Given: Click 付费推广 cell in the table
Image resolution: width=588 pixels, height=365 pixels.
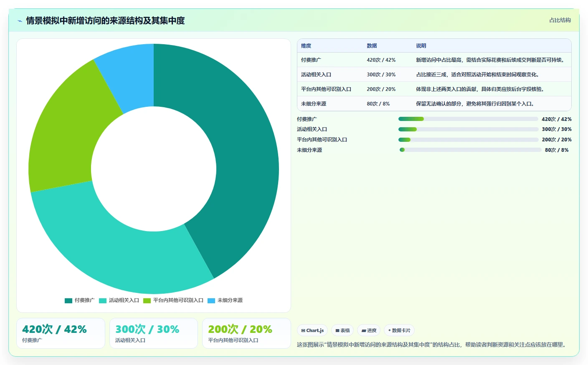Looking at the screenshot, I should 311,60.
